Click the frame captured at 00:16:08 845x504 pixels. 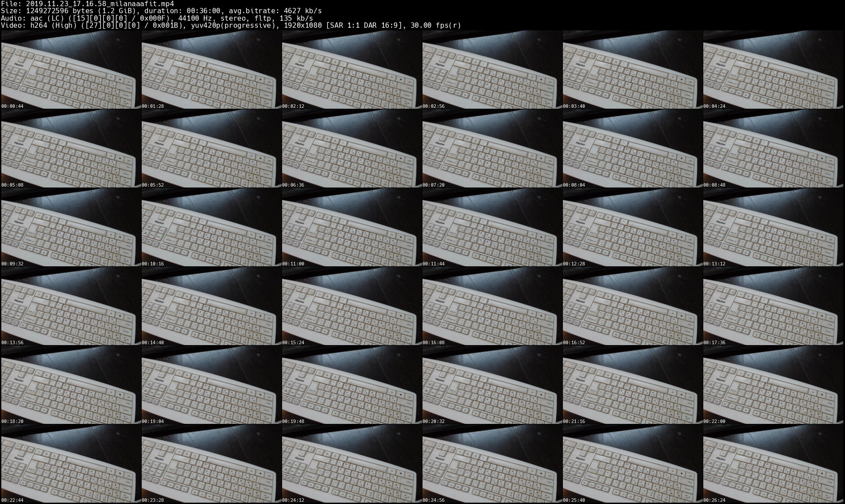pos(492,306)
